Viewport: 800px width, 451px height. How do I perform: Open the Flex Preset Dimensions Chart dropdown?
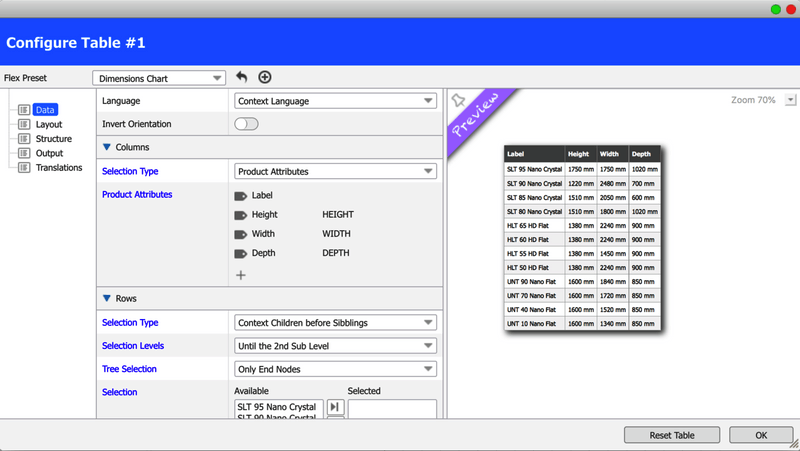tap(159, 78)
